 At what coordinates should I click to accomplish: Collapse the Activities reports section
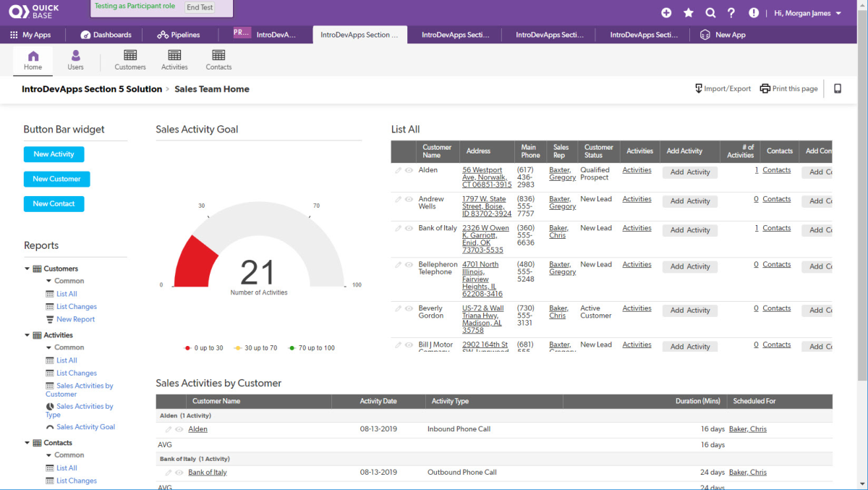pos(27,334)
